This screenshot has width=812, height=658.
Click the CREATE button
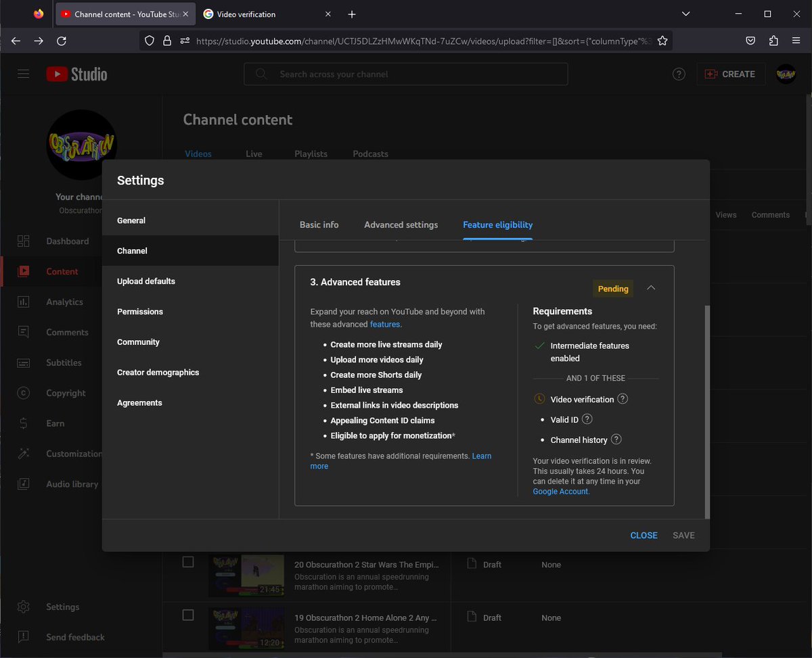click(x=731, y=74)
